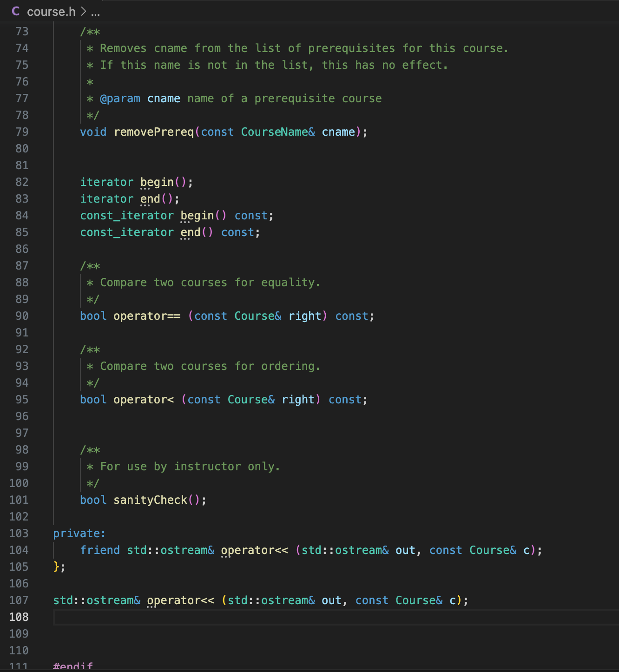Click the CourseName& parameter type on line 79
619x672 pixels.
click(x=277, y=132)
